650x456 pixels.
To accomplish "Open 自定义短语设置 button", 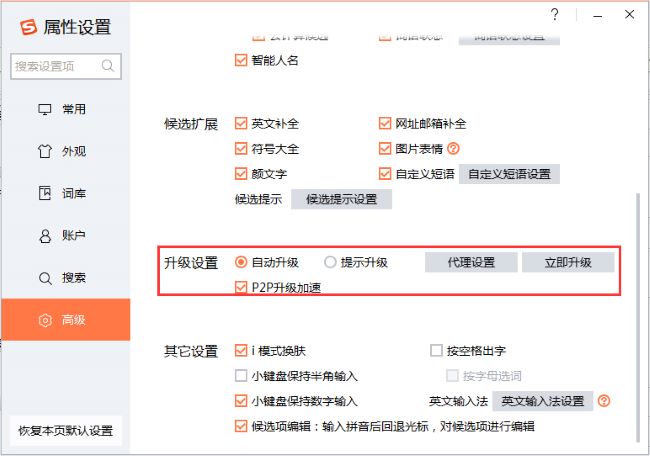I will coord(509,174).
